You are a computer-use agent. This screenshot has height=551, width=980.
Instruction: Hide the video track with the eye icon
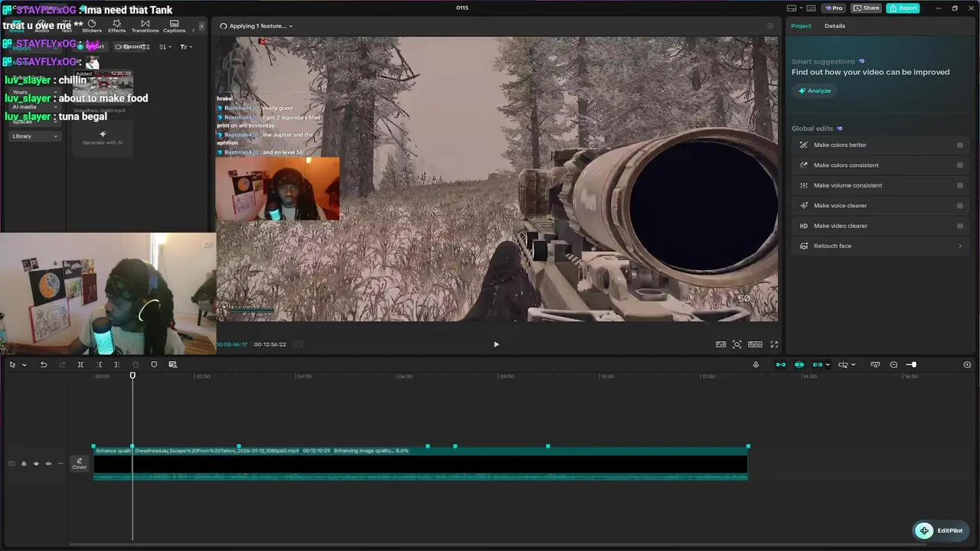pos(36,463)
